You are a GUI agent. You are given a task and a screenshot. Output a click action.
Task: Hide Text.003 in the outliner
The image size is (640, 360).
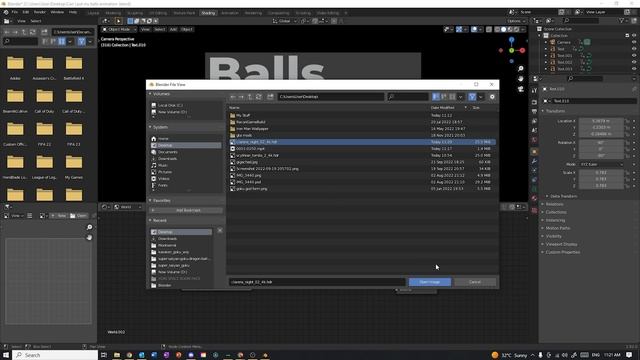[634, 69]
